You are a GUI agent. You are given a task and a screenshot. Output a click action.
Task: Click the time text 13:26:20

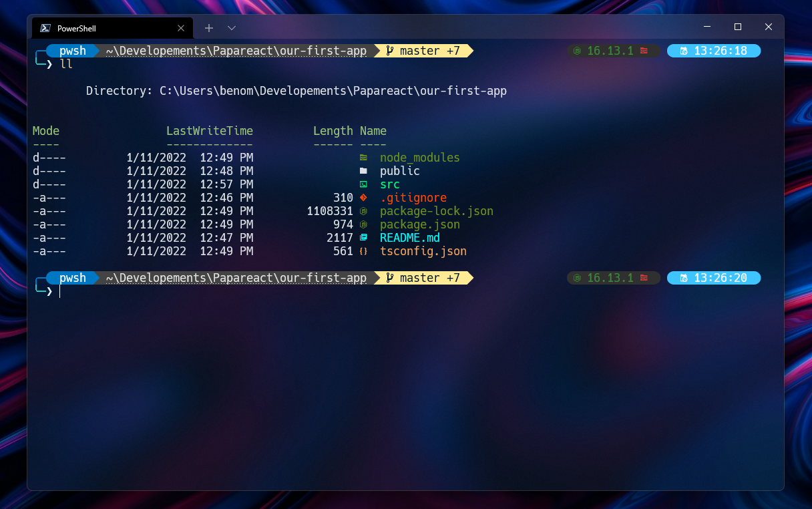[721, 278]
